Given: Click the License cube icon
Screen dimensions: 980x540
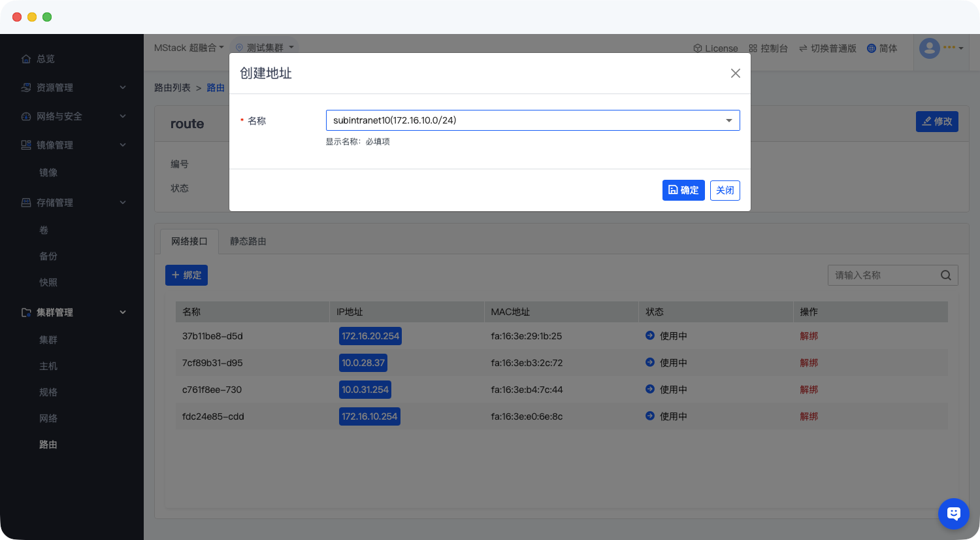Looking at the screenshot, I should (698, 48).
